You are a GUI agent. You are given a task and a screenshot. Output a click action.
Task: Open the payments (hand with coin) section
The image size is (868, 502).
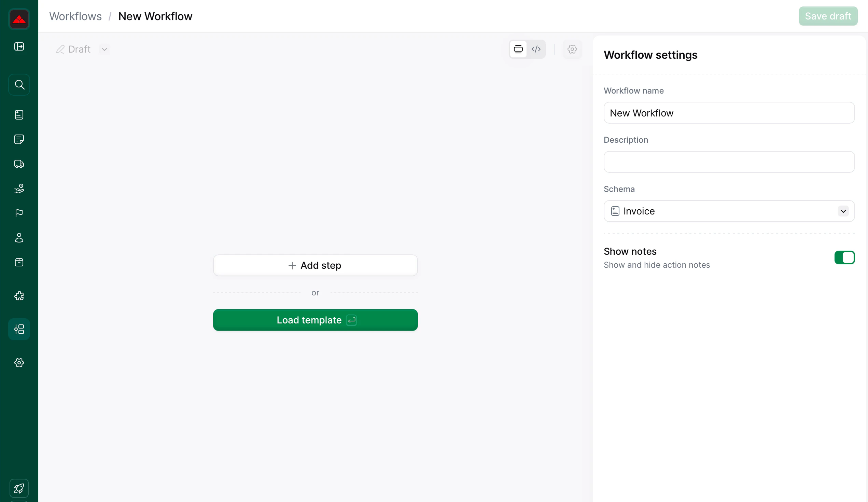point(19,189)
